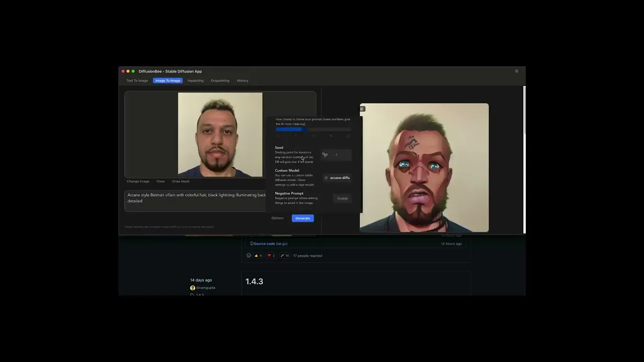Open the Inpainting tab
Screen dimensions: 644x362
point(195,80)
